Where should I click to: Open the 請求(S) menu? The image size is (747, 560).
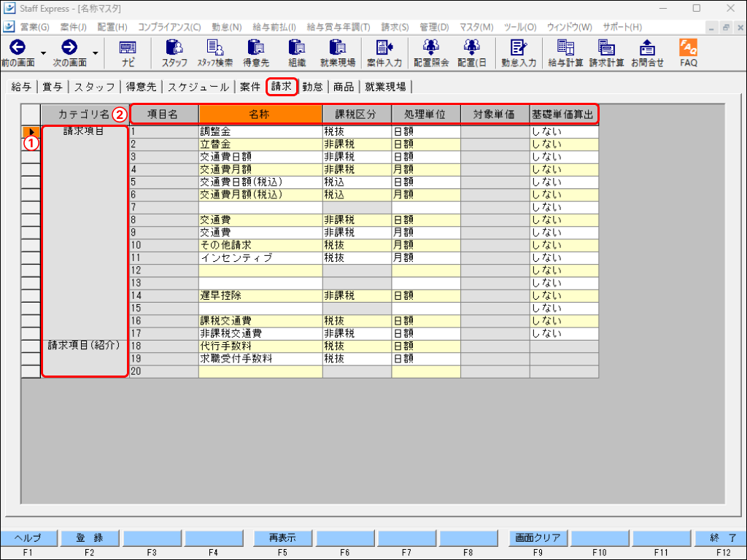click(x=395, y=27)
